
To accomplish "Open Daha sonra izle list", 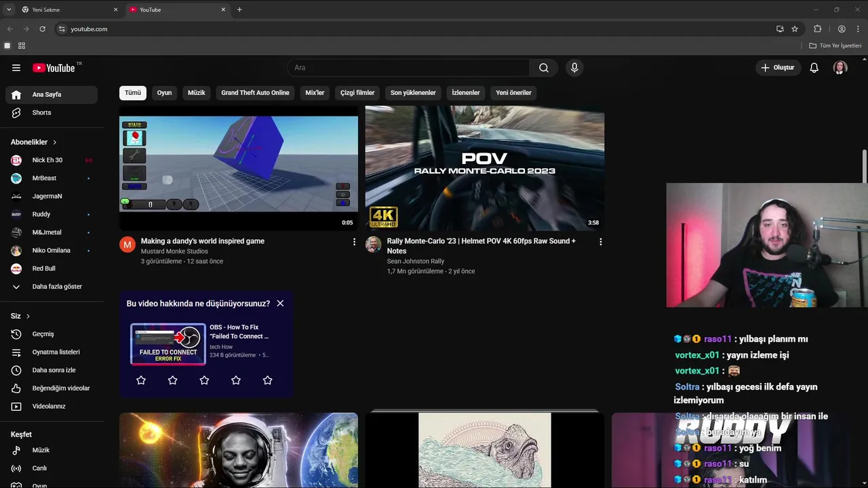I will click(x=52, y=370).
